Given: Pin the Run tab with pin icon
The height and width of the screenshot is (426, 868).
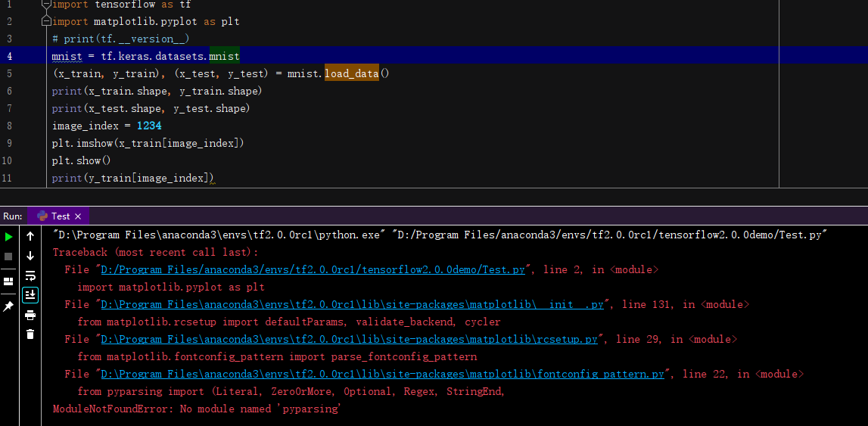Looking at the screenshot, I should (x=9, y=306).
